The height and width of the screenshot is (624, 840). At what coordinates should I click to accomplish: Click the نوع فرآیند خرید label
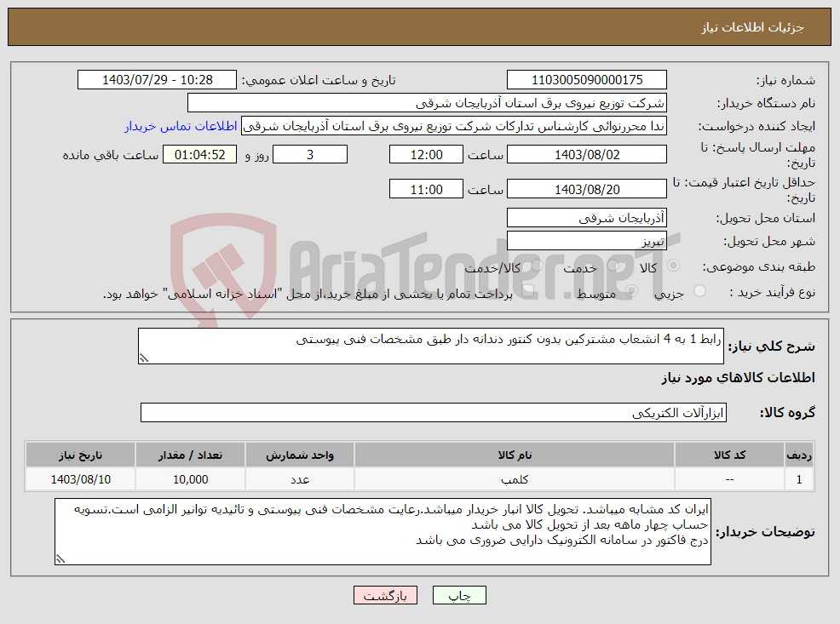(x=772, y=292)
